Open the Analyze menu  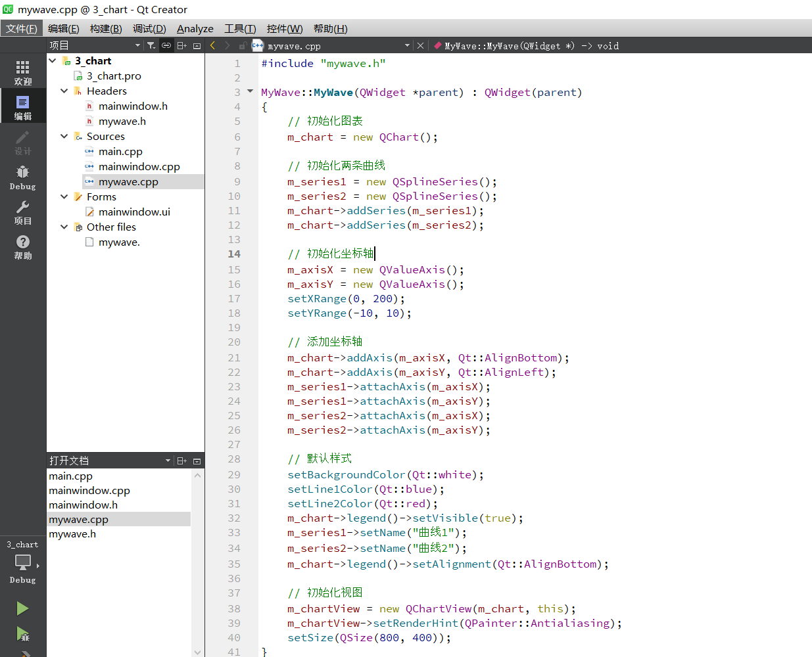(195, 28)
